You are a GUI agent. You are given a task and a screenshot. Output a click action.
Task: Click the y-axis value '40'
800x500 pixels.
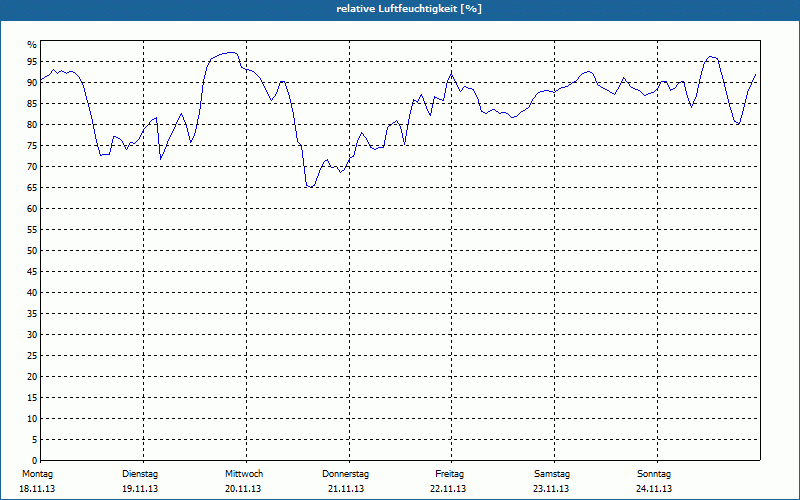tap(32, 293)
